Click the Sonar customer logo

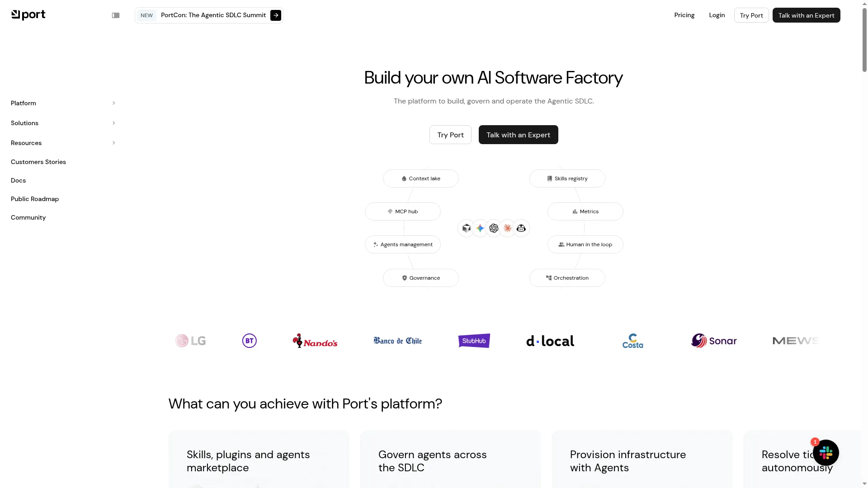pos(714,341)
